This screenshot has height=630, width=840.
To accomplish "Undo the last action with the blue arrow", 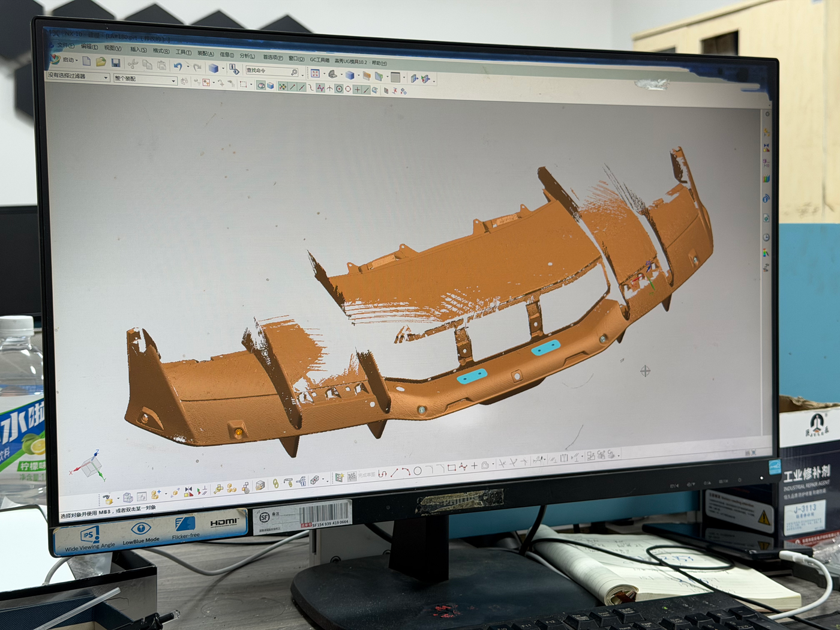I will tap(178, 66).
